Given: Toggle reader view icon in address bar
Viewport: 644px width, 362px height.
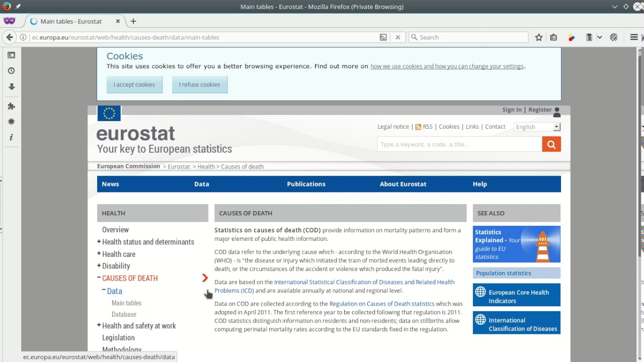Looking at the screenshot, I should (383, 37).
